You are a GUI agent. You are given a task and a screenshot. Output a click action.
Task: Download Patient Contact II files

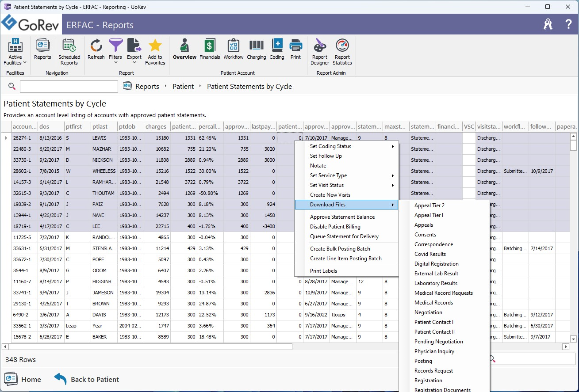[x=444, y=332]
